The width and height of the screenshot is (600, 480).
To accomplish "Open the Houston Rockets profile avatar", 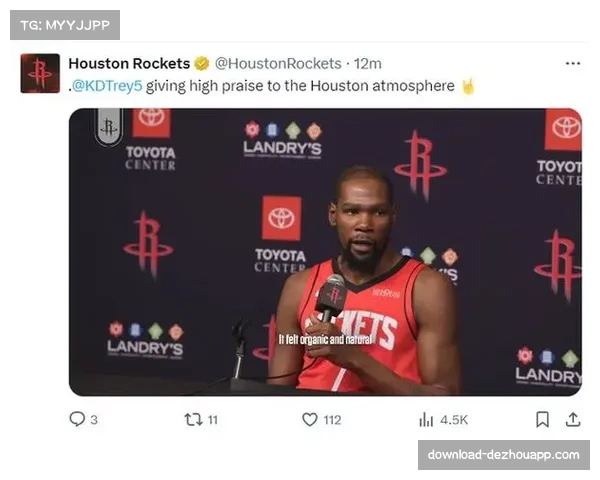I will 40,73.
